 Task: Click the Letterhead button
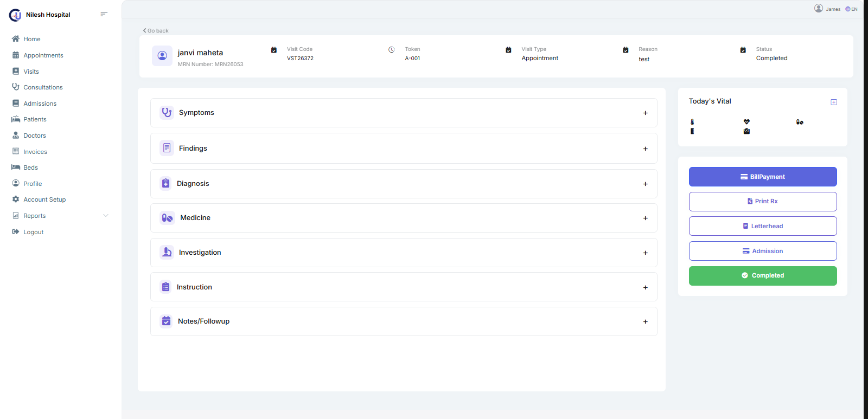pos(763,226)
